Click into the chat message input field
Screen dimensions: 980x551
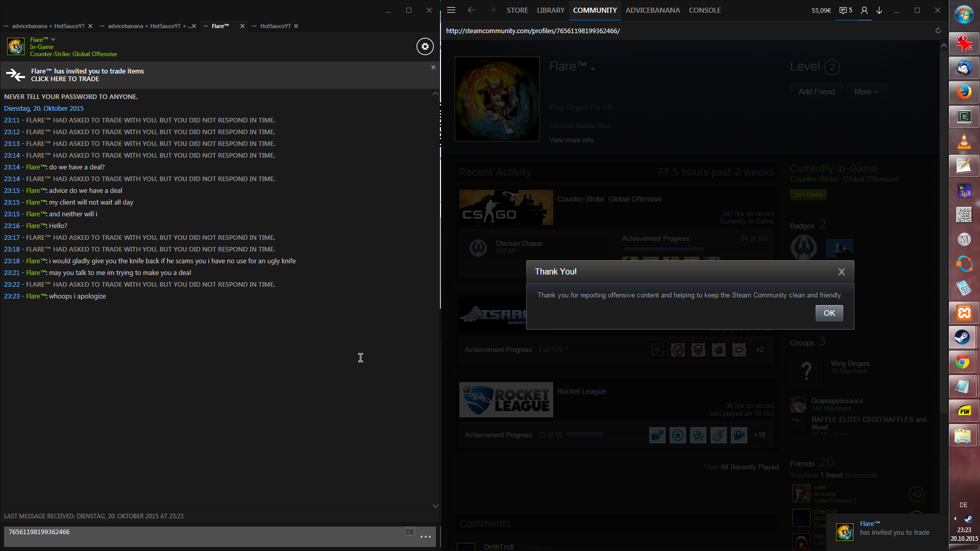tap(204, 537)
